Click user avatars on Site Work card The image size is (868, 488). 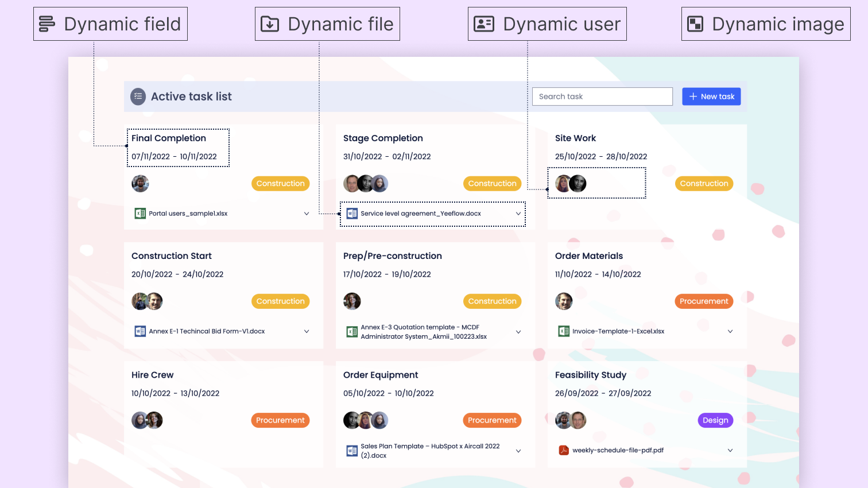point(571,184)
